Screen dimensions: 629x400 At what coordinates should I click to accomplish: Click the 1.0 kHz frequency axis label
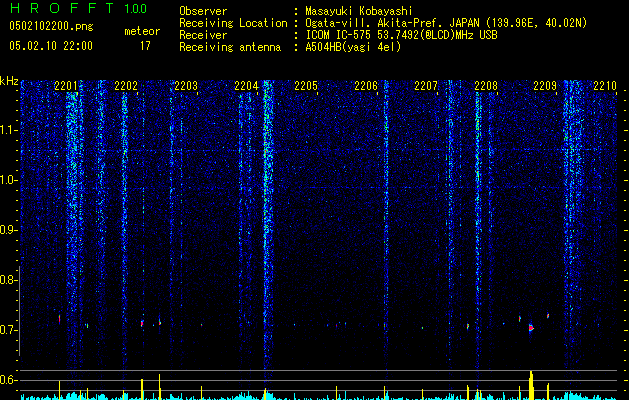pos(8,180)
